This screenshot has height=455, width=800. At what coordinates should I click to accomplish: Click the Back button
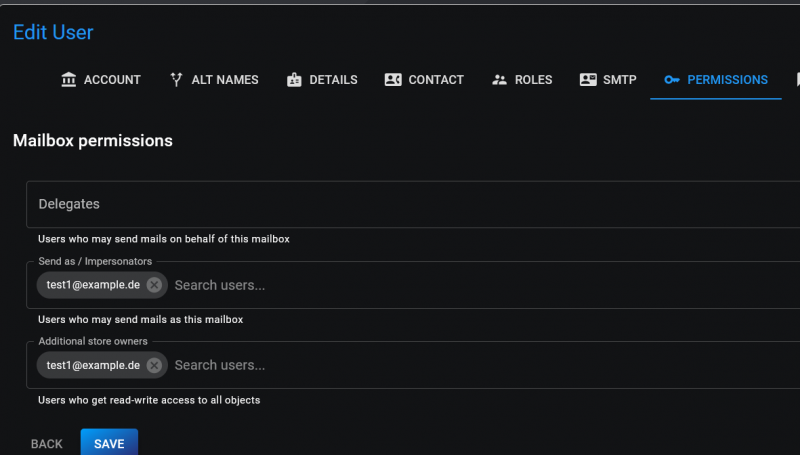point(47,444)
